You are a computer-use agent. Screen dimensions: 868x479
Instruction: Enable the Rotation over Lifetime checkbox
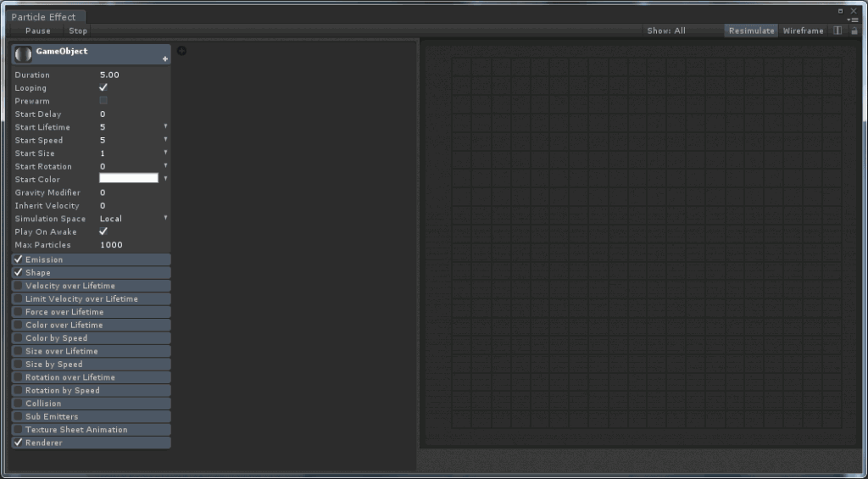[x=19, y=377]
